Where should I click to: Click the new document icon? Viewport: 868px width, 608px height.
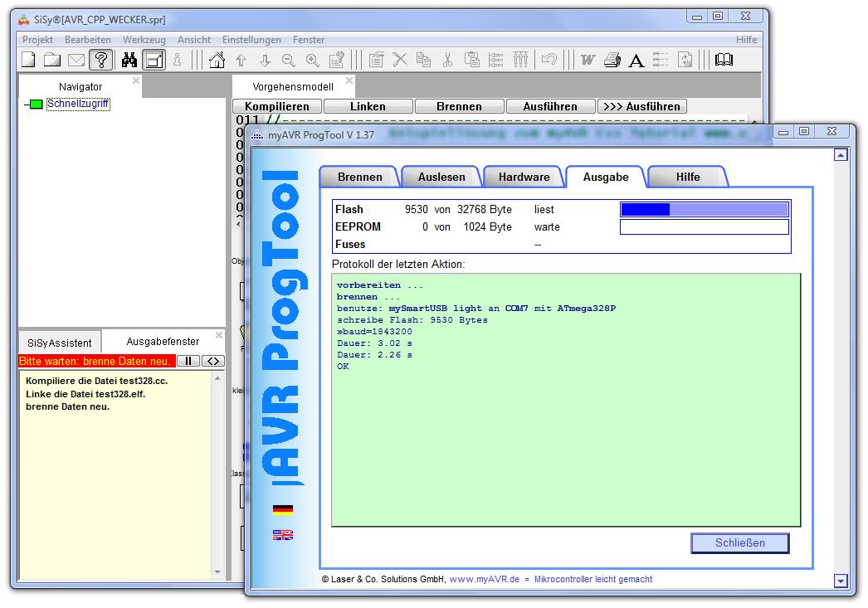click(x=28, y=60)
